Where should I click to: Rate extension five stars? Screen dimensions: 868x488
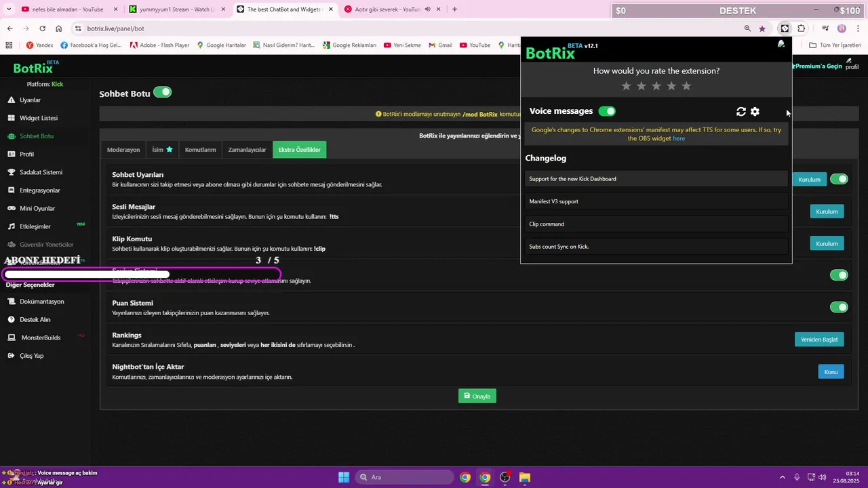pos(686,86)
